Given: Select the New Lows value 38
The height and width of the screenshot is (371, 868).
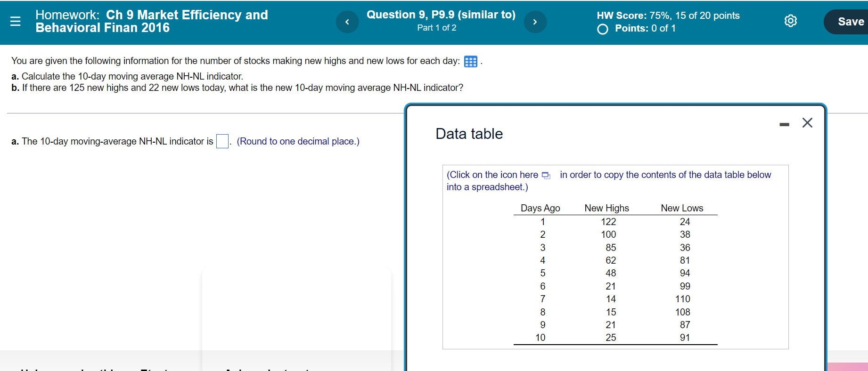Looking at the screenshot, I should coord(685,234).
